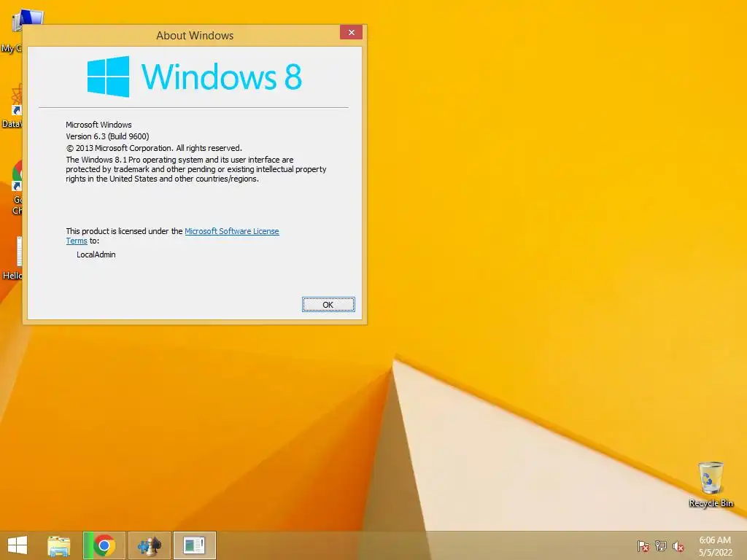Open the Start button on the taskbar

coord(18,545)
